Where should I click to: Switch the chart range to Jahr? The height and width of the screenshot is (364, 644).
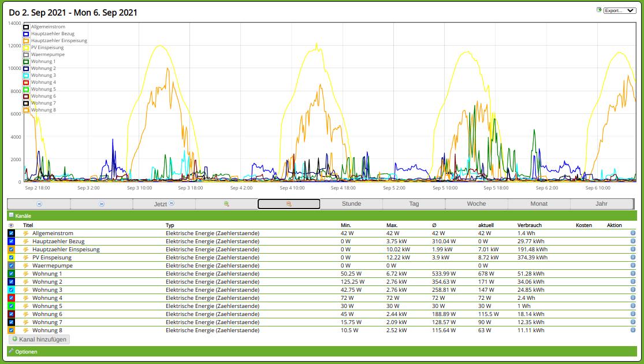pyautogui.click(x=601, y=204)
